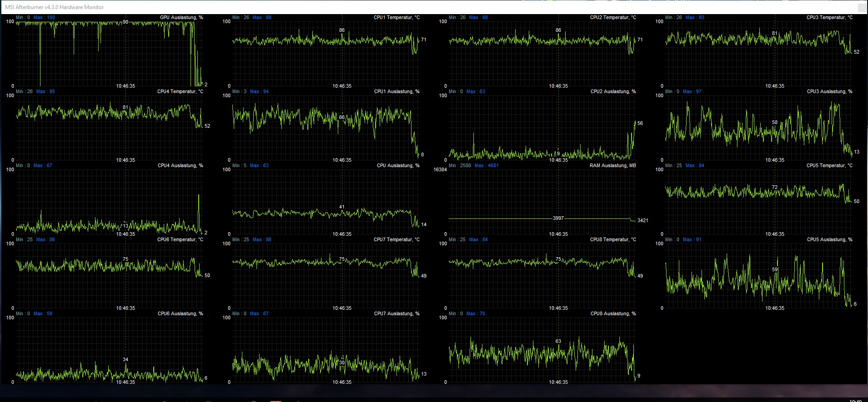
Task: Click marker value 98 on GPU graph
Action: tap(125, 22)
